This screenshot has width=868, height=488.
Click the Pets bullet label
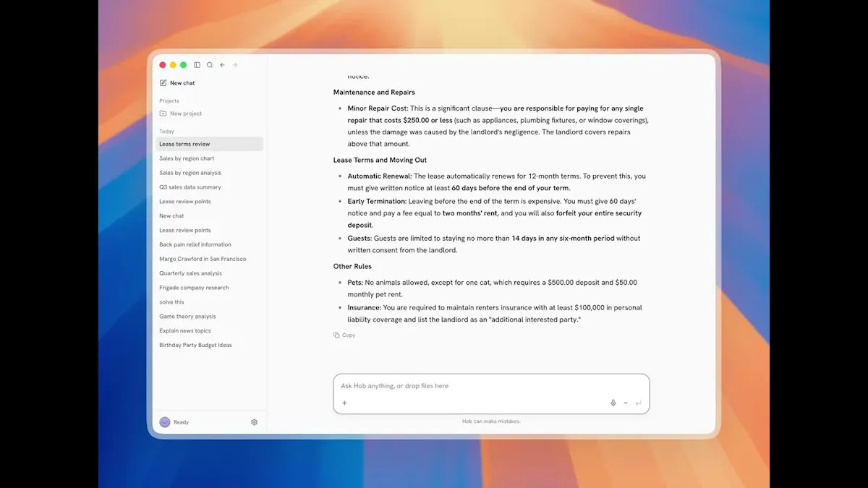click(x=355, y=283)
